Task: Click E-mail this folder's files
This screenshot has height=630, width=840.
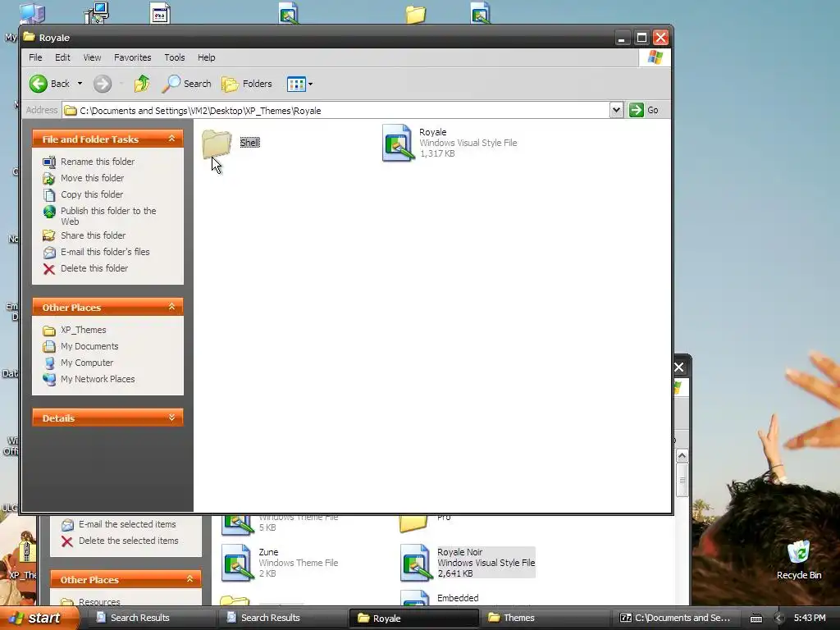Action: pyautogui.click(x=105, y=252)
